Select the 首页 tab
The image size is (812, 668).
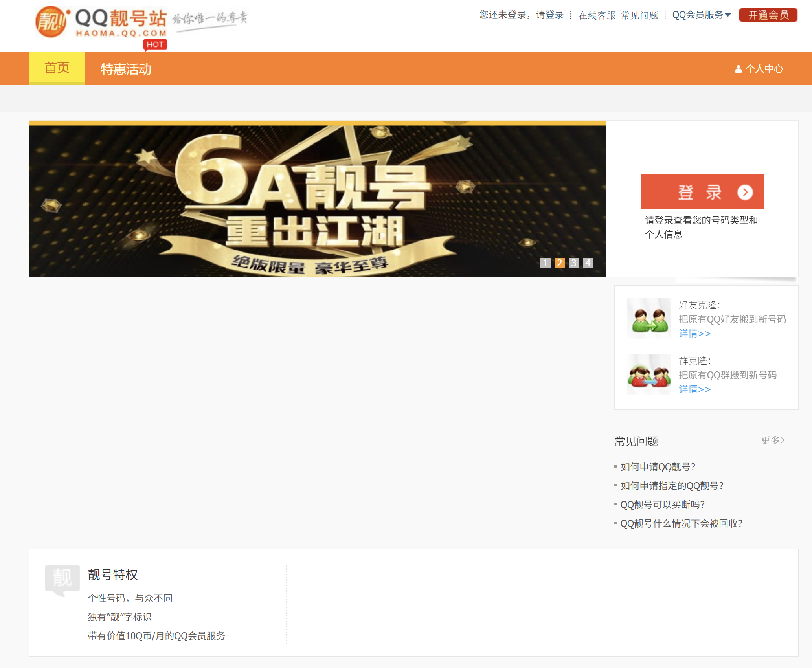point(57,68)
